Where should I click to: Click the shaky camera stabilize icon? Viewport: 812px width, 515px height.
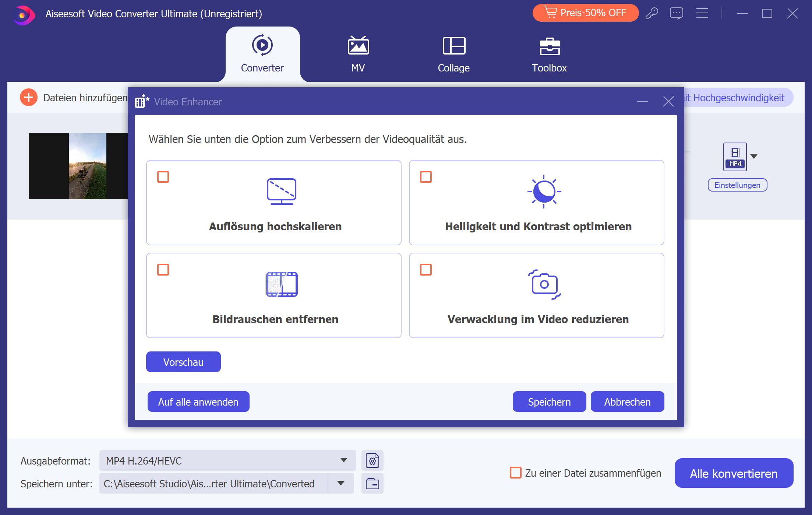(544, 284)
